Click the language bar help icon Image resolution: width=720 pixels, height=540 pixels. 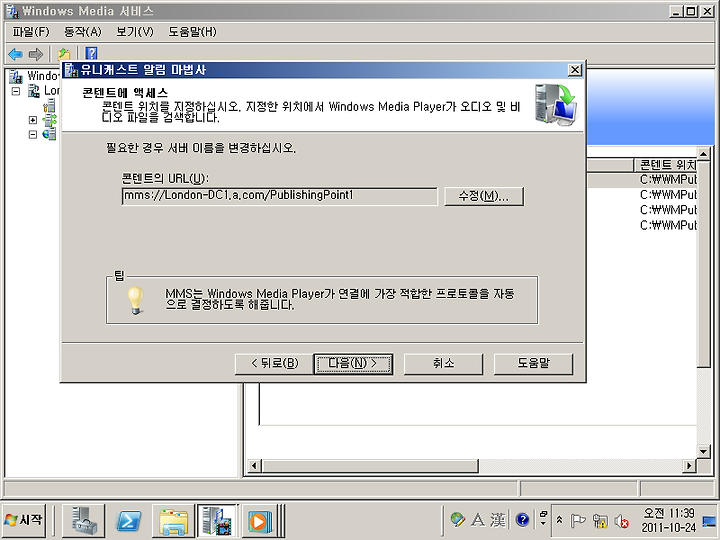523,520
